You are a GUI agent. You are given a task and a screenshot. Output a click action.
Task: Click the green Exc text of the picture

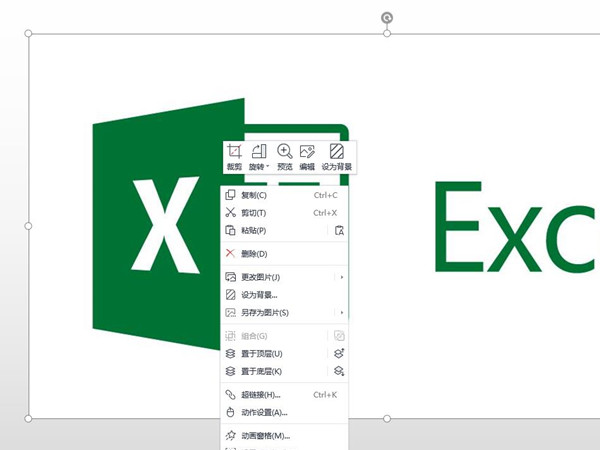point(517,227)
